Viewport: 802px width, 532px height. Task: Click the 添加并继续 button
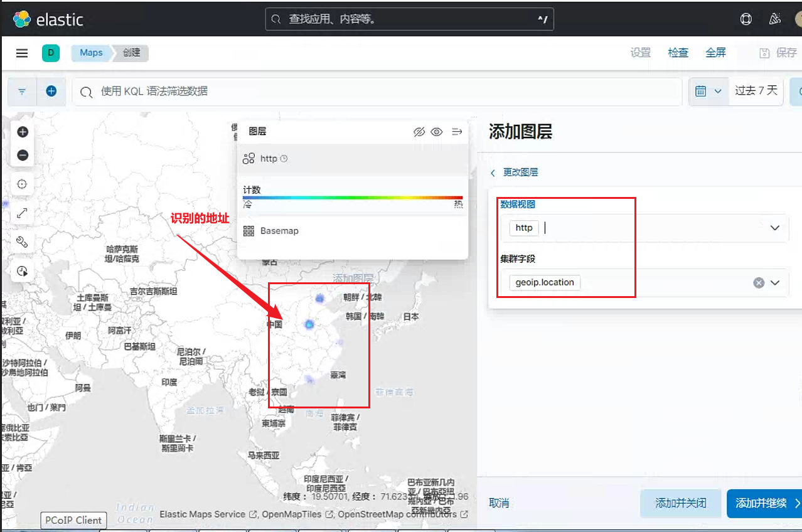[x=764, y=503]
